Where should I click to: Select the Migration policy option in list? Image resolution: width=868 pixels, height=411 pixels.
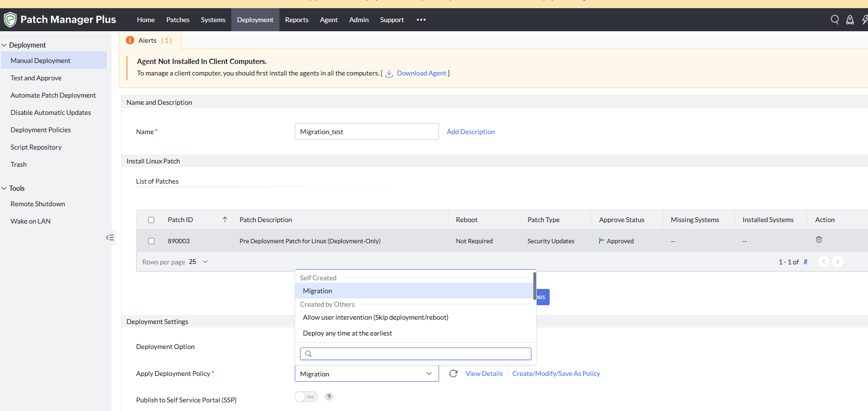(317, 291)
